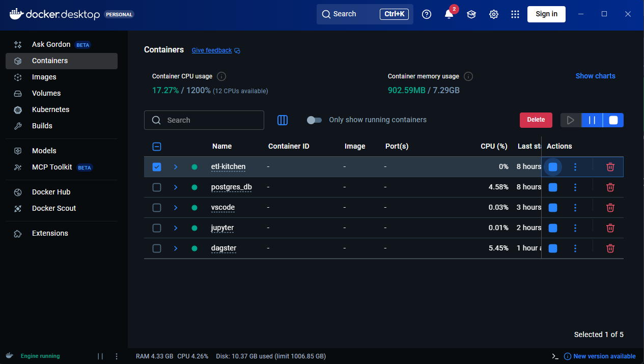Click the red Delete button
Screen dimensions: 644x364
click(x=536, y=120)
